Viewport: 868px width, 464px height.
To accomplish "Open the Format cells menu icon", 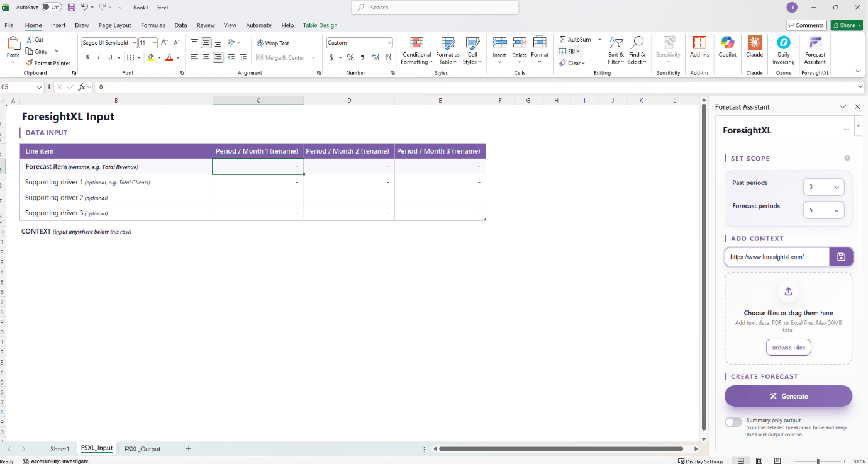I will pyautogui.click(x=540, y=42).
